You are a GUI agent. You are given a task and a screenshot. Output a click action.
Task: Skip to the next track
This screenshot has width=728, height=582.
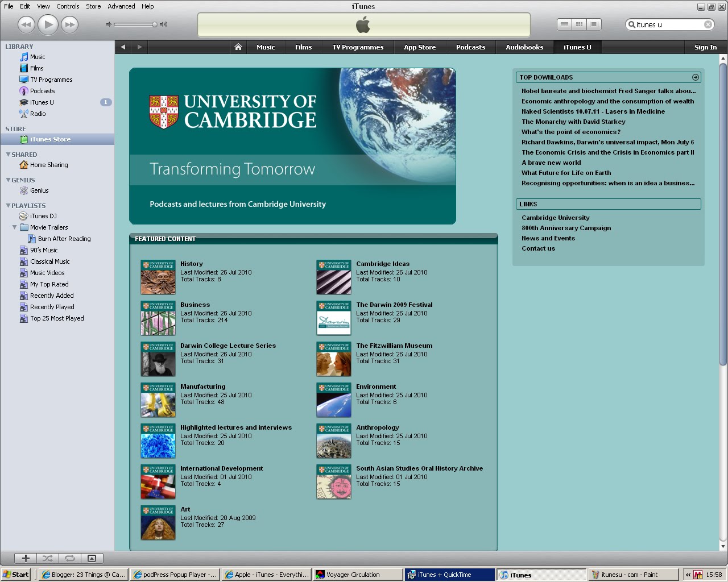click(70, 24)
